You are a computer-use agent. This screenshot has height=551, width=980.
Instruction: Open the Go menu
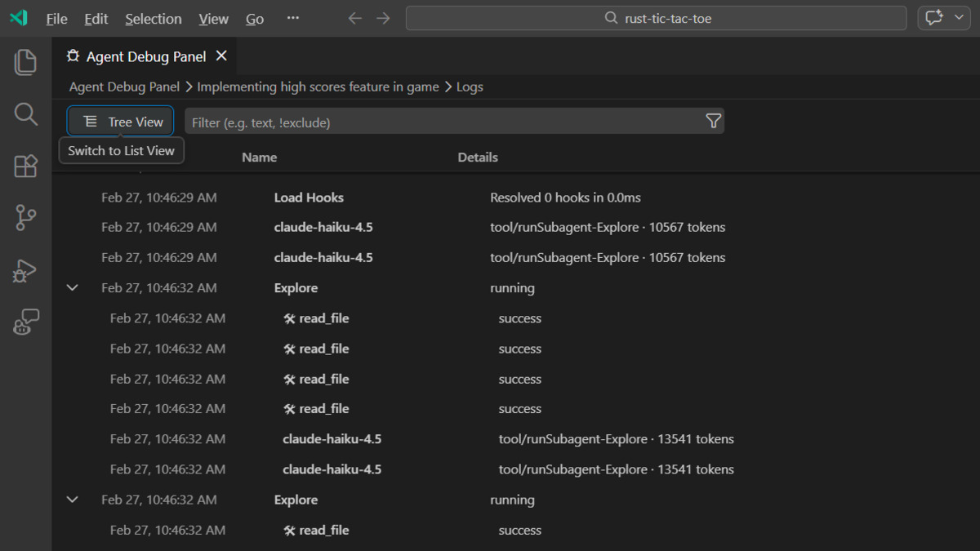pyautogui.click(x=254, y=18)
